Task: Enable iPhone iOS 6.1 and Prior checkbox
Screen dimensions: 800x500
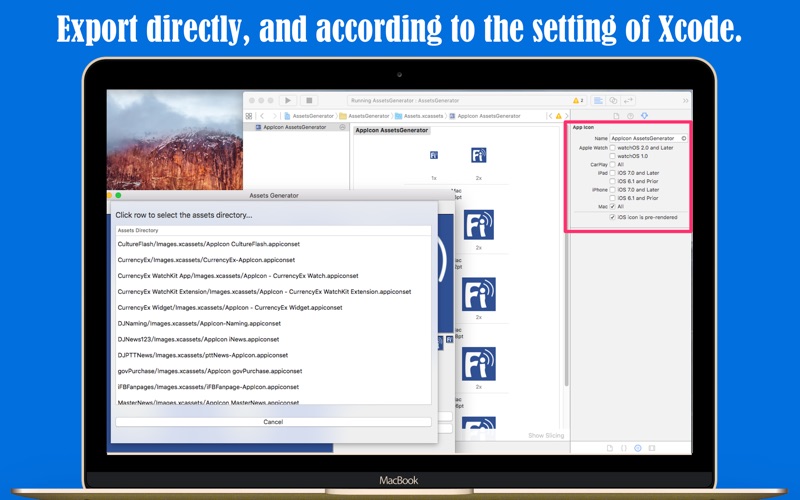Action: pos(613,198)
